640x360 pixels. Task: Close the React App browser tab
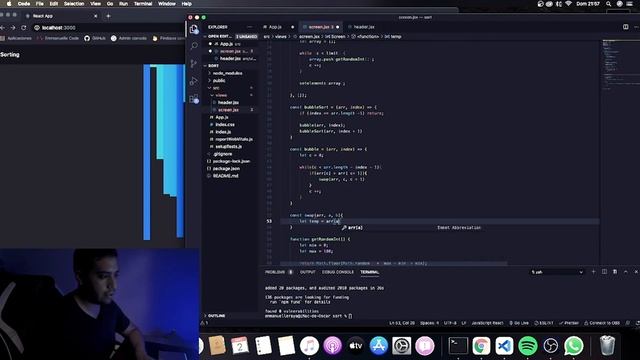pos(96,16)
